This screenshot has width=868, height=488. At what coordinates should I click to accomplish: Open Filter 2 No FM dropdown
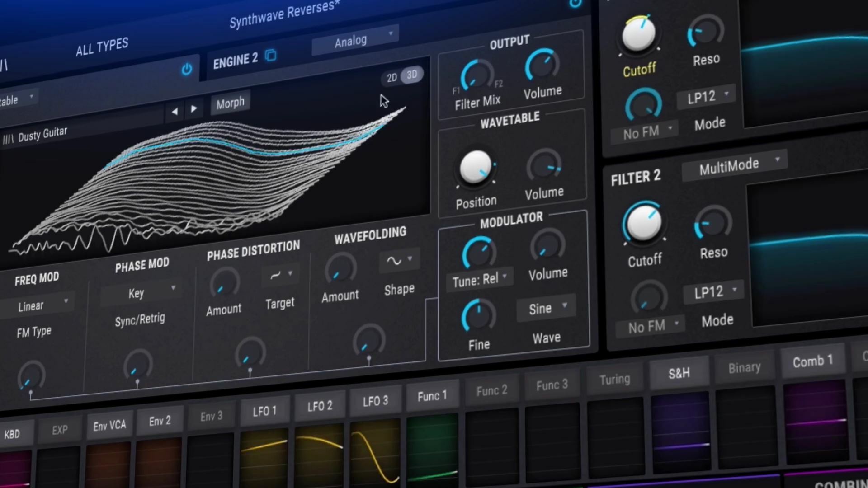(650, 326)
